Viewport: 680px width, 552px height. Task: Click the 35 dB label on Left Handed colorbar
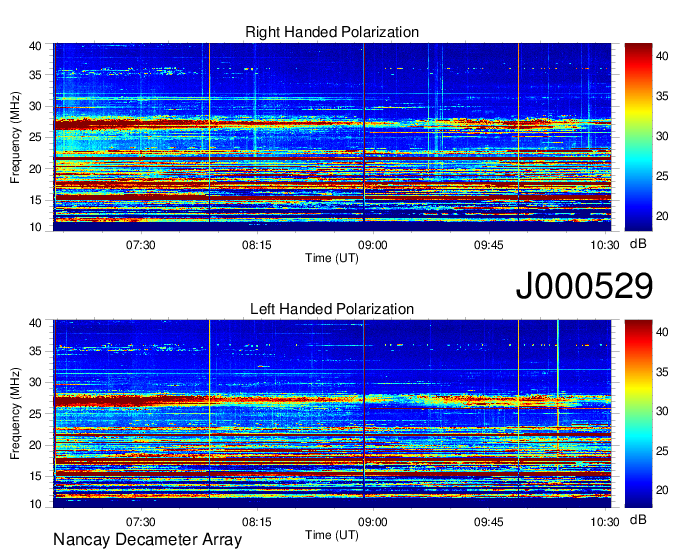[x=662, y=372]
